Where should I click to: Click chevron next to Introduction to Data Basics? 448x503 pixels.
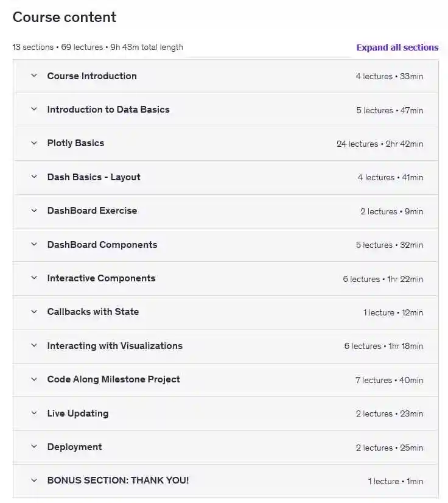[x=34, y=110]
